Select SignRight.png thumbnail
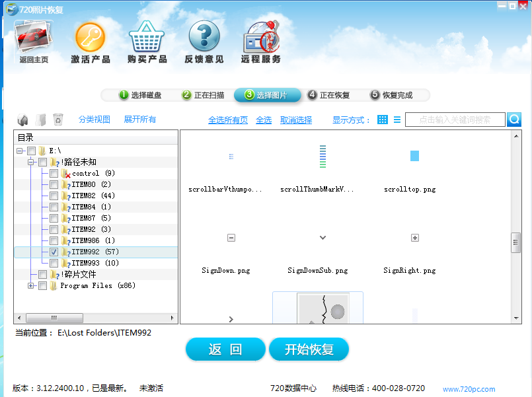Viewport: 532px width, 397px height. pyautogui.click(x=414, y=238)
